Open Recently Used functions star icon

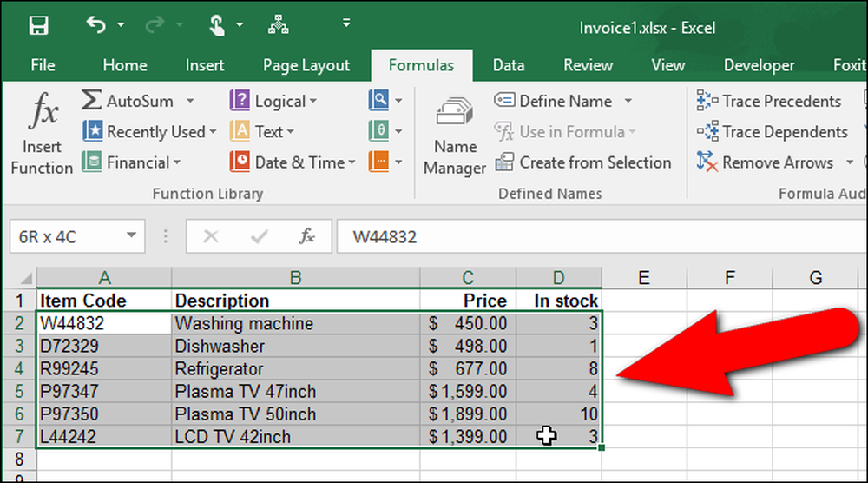click(93, 131)
